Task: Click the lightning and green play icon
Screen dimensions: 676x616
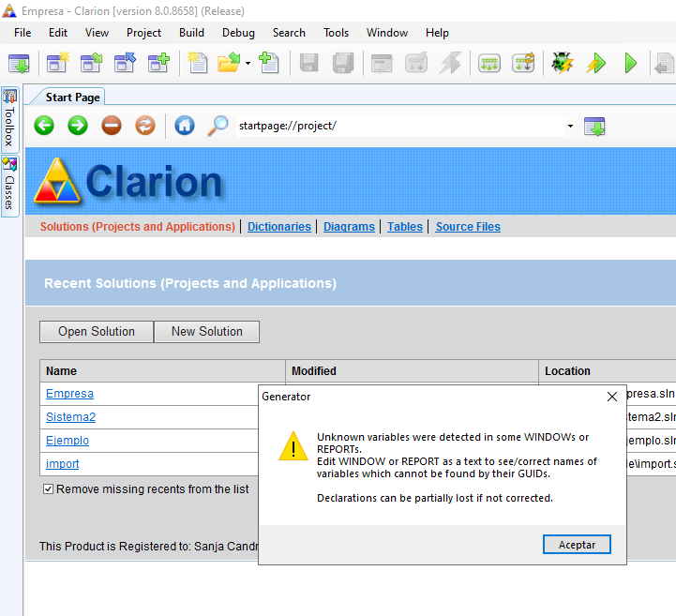Action: [596, 64]
